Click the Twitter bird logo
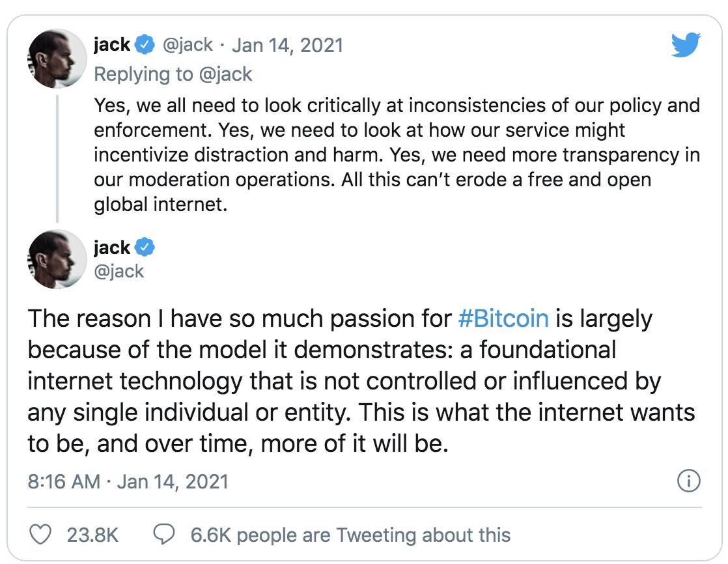The width and height of the screenshot is (728, 564). click(x=686, y=46)
